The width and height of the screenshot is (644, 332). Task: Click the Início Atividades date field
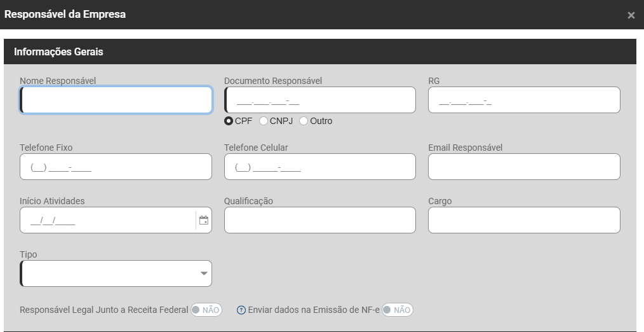point(108,221)
